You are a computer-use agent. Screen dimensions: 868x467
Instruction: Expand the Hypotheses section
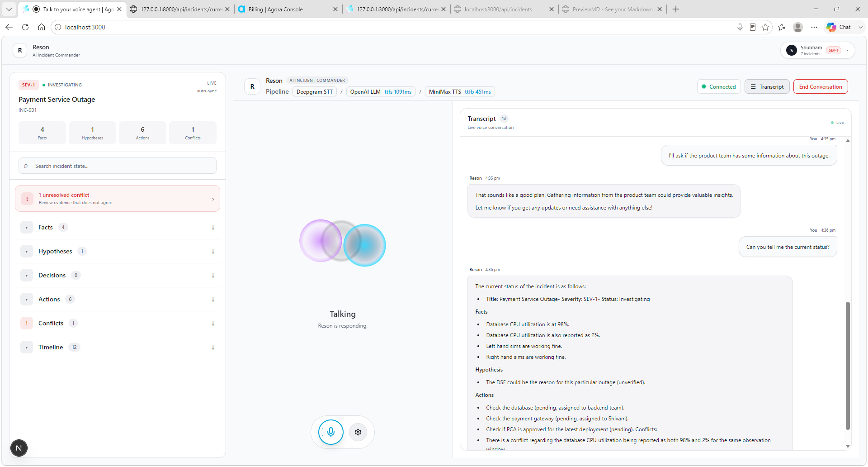coord(118,251)
